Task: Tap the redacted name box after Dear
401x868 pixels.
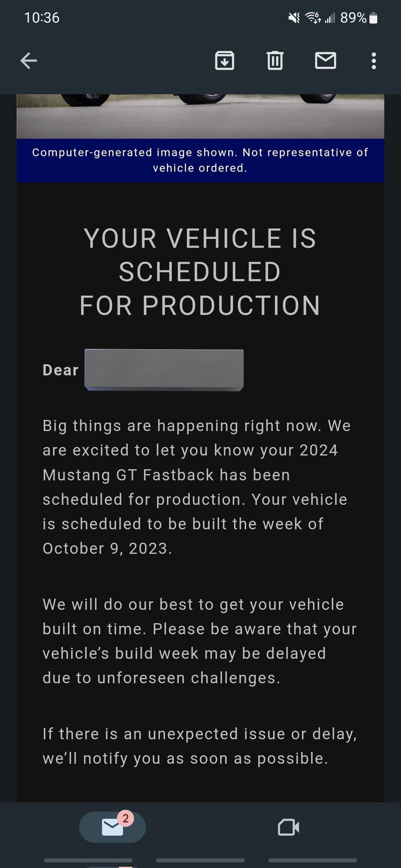Action: click(x=164, y=370)
